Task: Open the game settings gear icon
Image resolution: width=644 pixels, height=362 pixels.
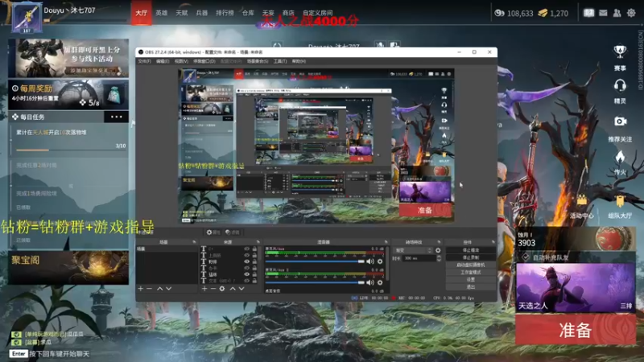Action: (631, 13)
